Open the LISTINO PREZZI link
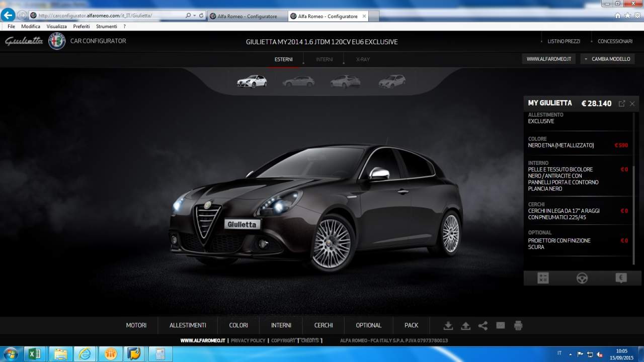The width and height of the screenshot is (644, 362). tap(564, 41)
